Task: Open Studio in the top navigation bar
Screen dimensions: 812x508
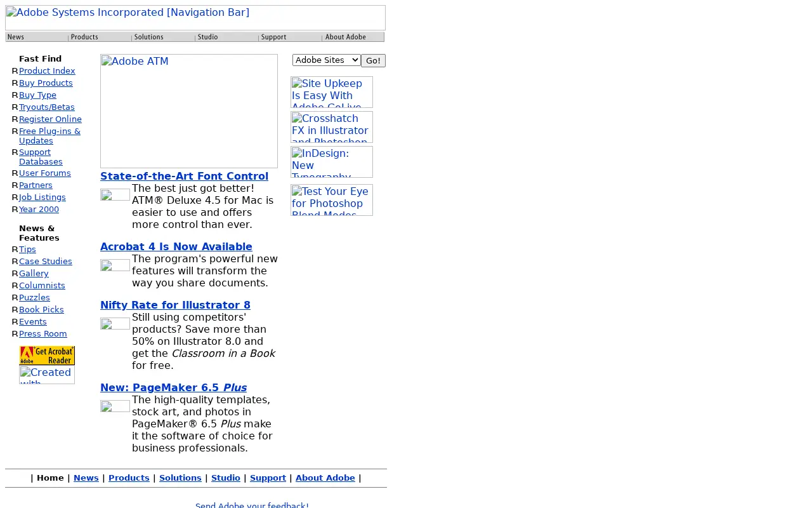Action: pyautogui.click(x=227, y=37)
